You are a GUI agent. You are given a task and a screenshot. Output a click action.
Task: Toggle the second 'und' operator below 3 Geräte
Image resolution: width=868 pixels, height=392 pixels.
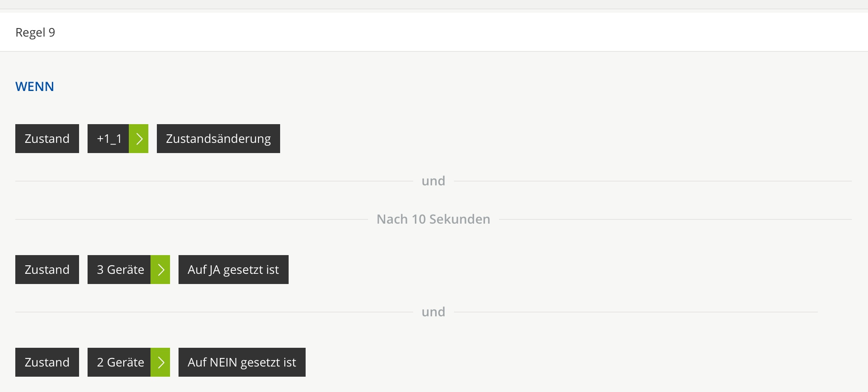tap(433, 312)
